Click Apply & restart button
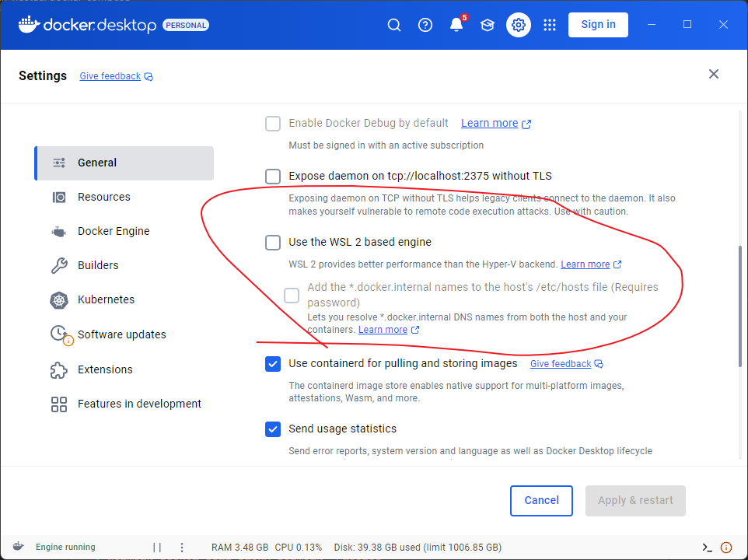This screenshot has width=748, height=560. pos(635,500)
